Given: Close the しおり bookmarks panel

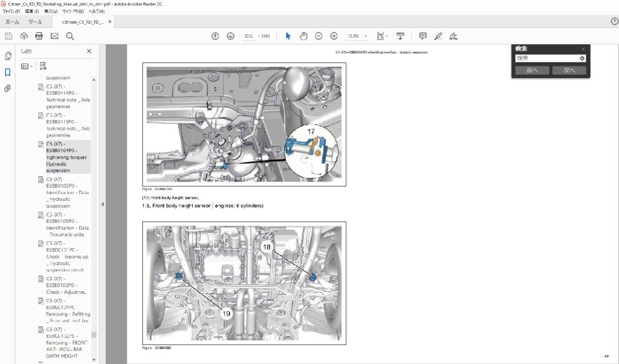Looking at the screenshot, I should pos(89,51).
